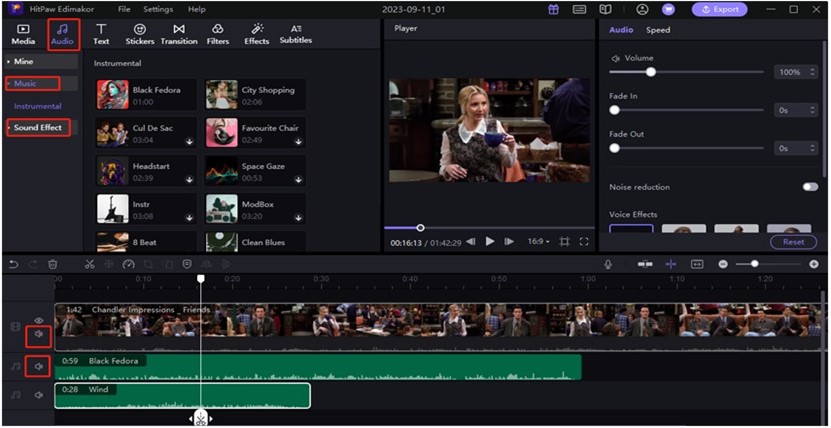Open the Effects tab
Image resolution: width=831 pixels, height=428 pixels.
(257, 34)
